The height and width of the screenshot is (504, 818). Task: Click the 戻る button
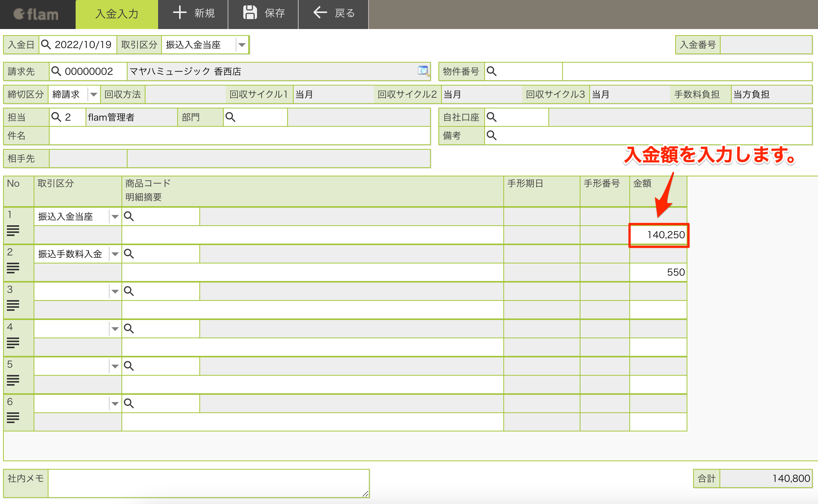(334, 14)
